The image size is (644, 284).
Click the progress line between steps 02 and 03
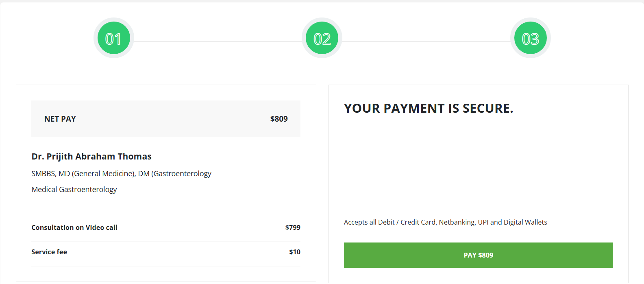tap(426, 42)
